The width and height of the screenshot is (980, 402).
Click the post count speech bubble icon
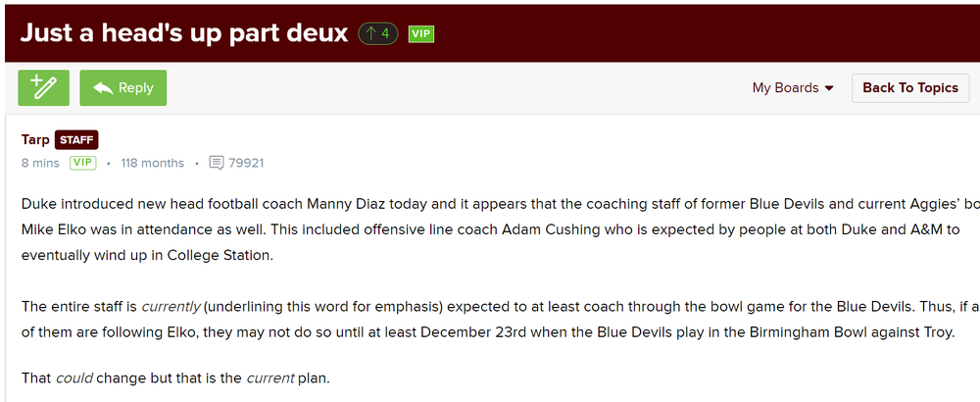click(x=217, y=163)
